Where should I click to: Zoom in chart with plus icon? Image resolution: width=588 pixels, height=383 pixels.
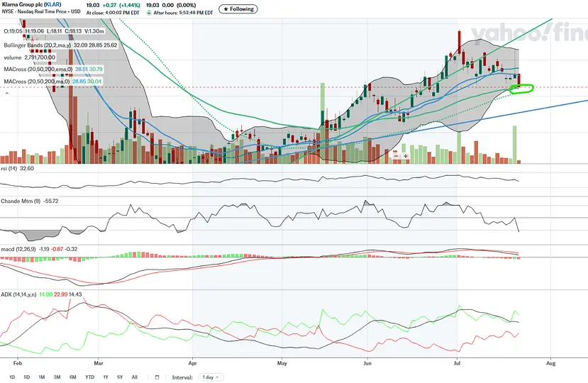(406, 155)
